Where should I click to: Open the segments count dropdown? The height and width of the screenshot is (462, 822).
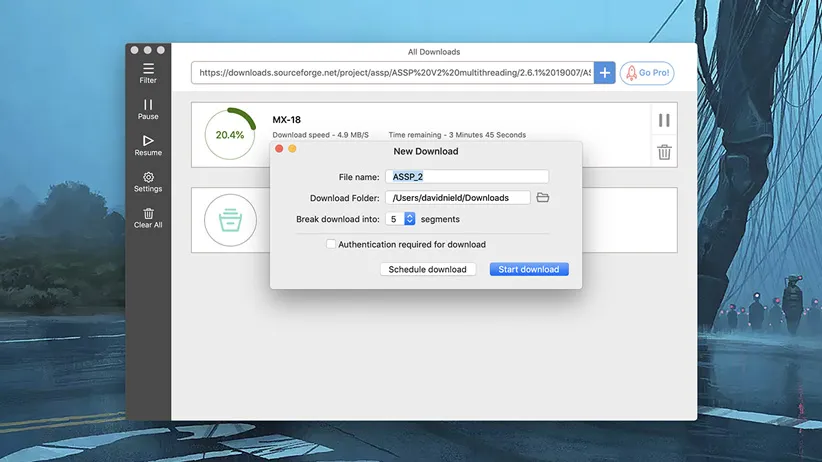click(x=409, y=219)
